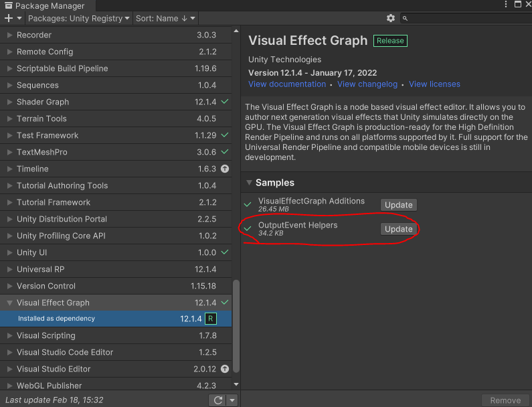
Task: Open Sort: Name dropdown
Action: click(165, 18)
